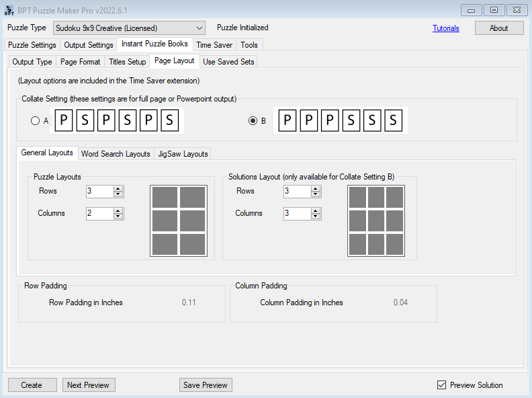Open the Instant Puzzle Books tab
Screen dimensions: 532x398
(154, 44)
